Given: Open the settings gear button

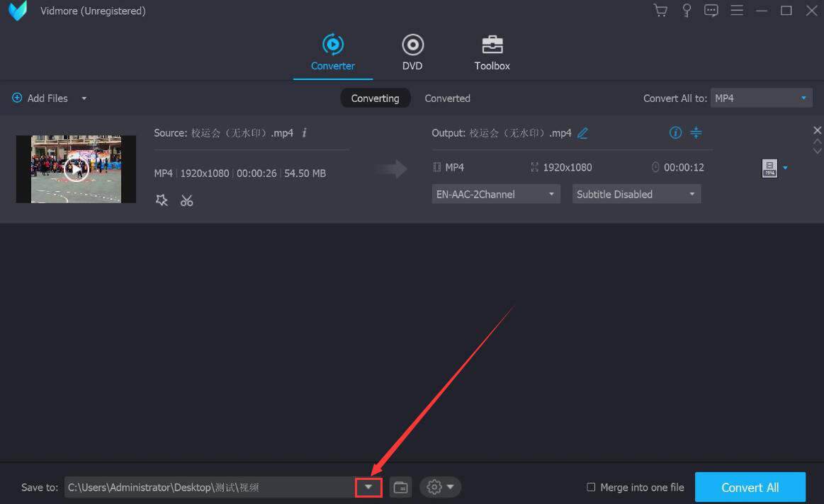Looking at the screenshot, I should (x=434, y=487).
